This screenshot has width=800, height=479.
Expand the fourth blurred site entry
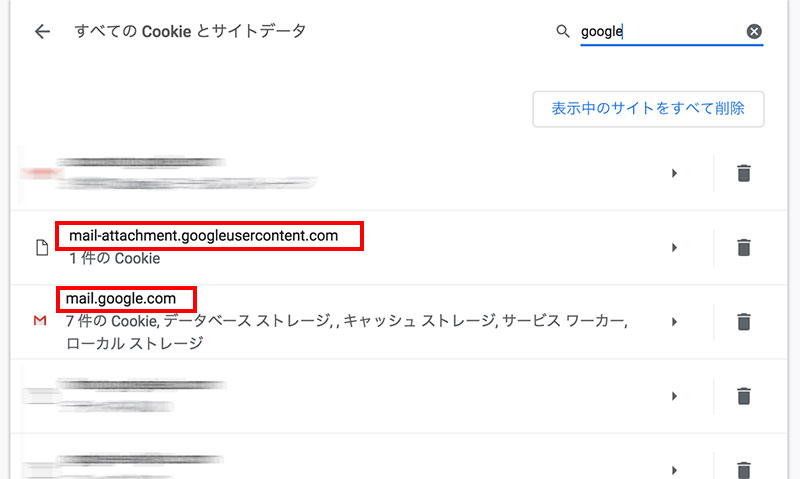pos(674,395)
